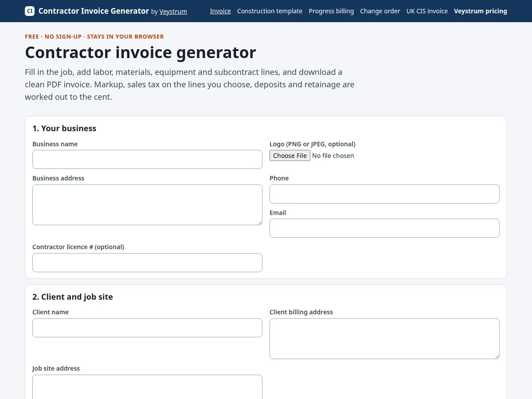Open the UK CIS invoice page
This screenshot has width=532, height=399.
427,11
